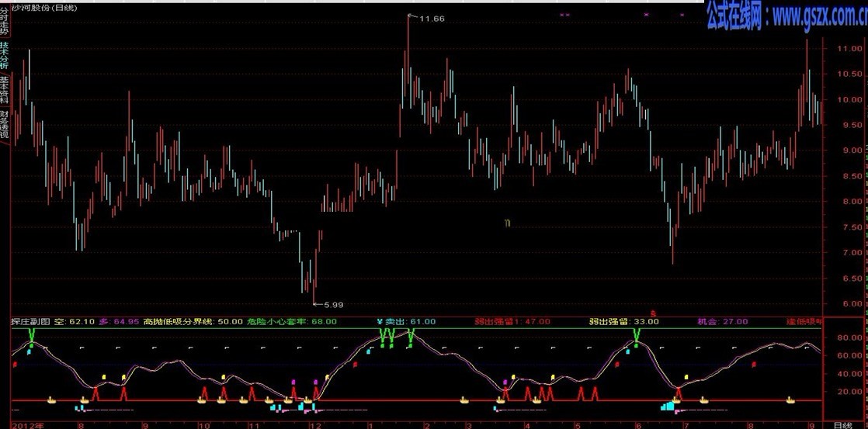Click the 危险小心套牢: 68.00 label
The height and width of the screenshot is (429, 868).
tap(292, 321)
